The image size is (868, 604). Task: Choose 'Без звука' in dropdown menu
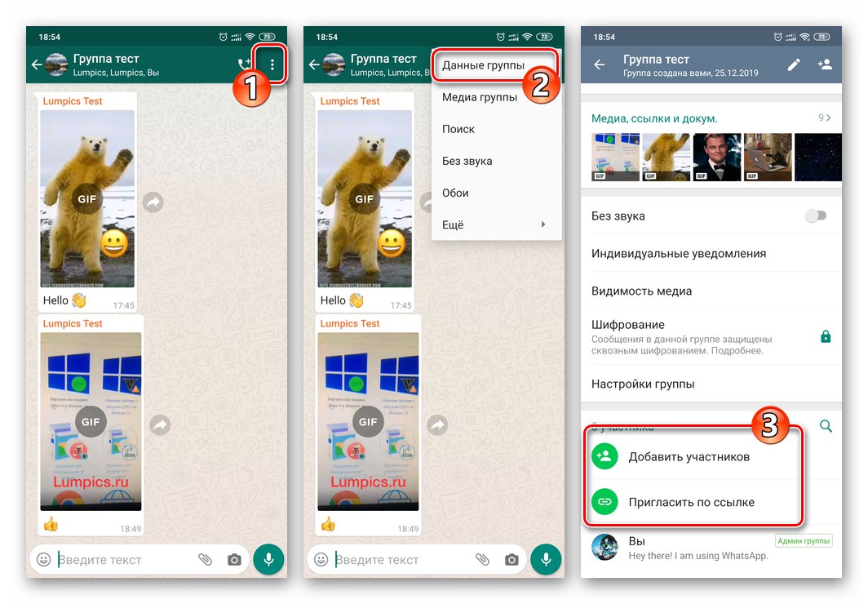click(496, 161)
